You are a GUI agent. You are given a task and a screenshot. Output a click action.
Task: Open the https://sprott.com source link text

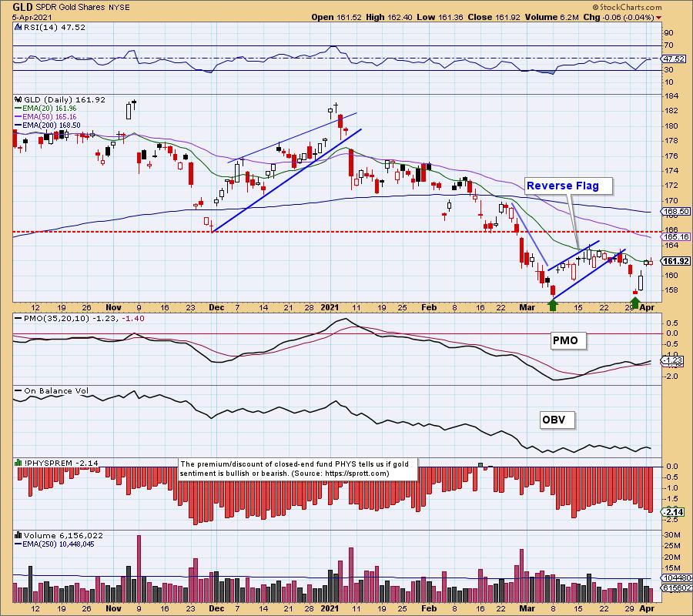click(x=357, y=474)
